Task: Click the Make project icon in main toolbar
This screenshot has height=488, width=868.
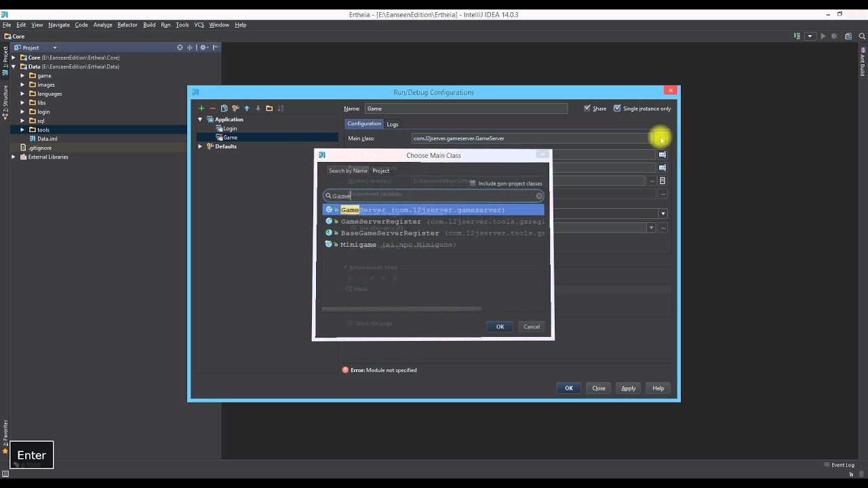Action: pos(797,36)
